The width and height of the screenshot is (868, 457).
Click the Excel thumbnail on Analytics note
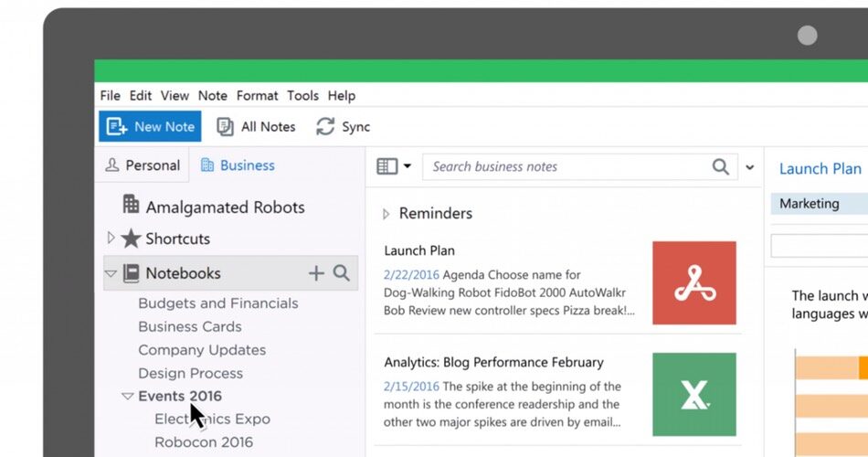(x=694, y=394)
